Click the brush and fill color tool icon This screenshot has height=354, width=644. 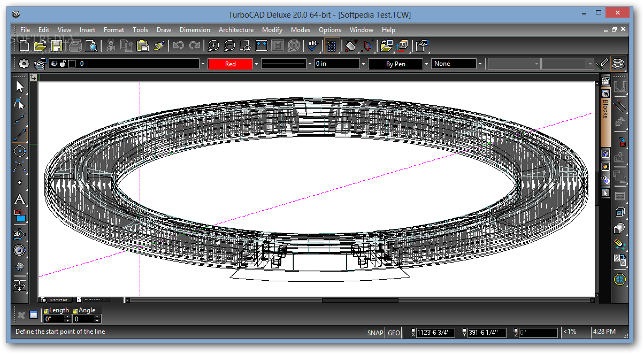[x=20, y=216]
